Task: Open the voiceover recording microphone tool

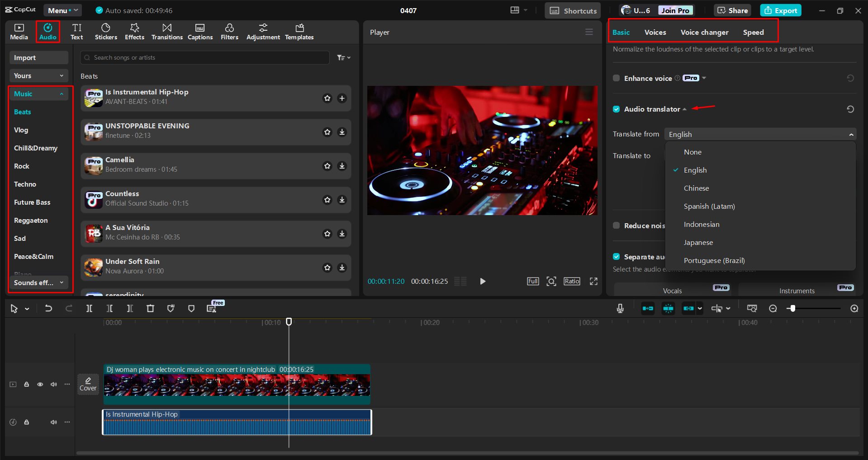Action: coord(620,308)
